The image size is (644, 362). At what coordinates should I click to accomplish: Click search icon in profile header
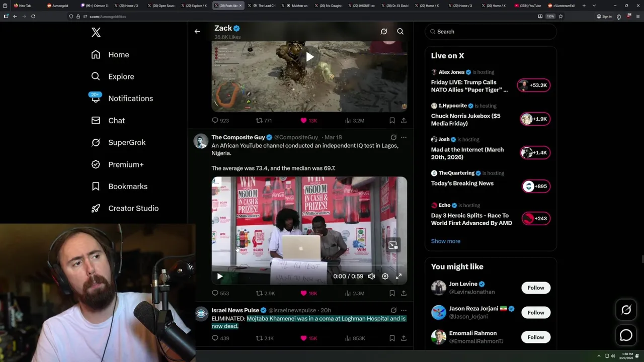400,31
